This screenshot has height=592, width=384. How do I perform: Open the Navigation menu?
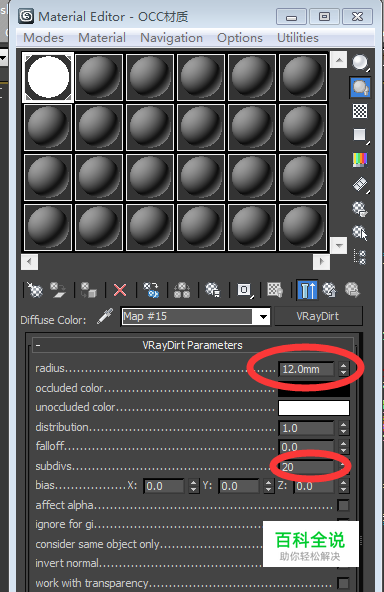click(x=171, y=38)
